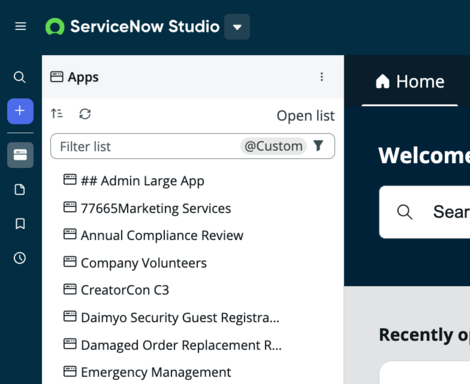470x384 pixels.
Task: Refresh the apps list
Action: 85,114
